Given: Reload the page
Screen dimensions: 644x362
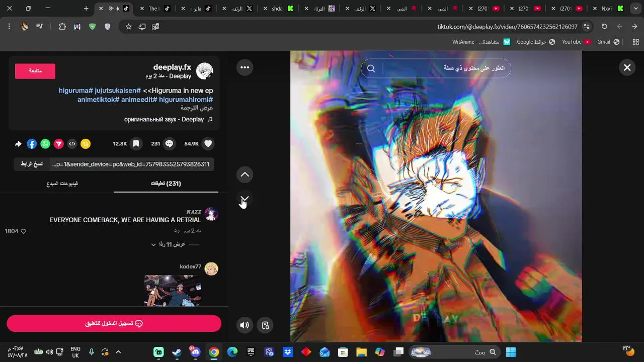Looking at the screenshot, I should pos(604,27).
